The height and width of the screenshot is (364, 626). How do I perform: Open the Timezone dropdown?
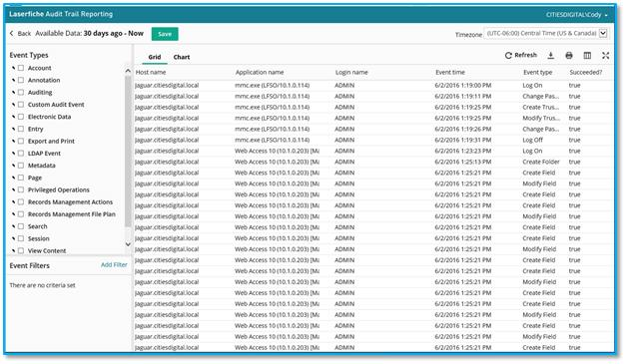coord(546,34)
